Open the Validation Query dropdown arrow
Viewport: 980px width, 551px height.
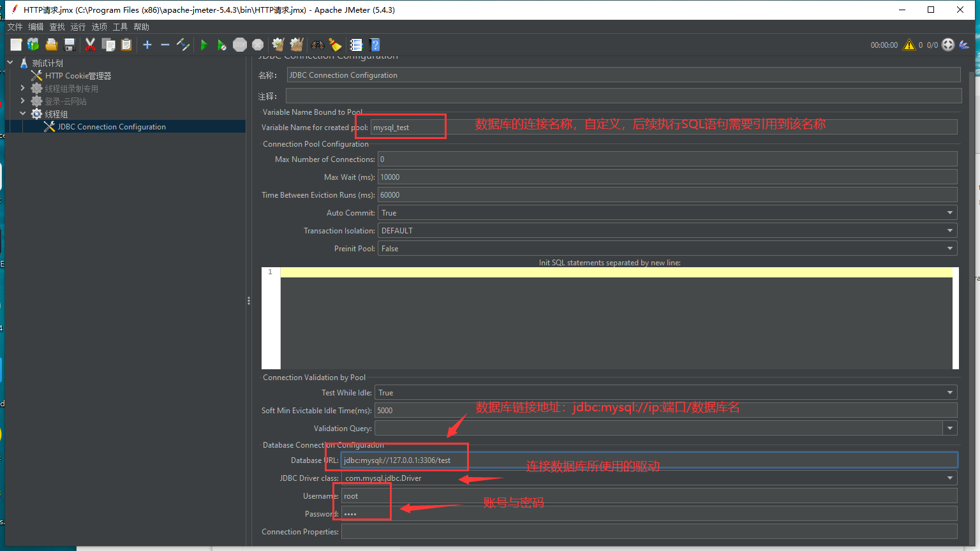pos(950,429)
